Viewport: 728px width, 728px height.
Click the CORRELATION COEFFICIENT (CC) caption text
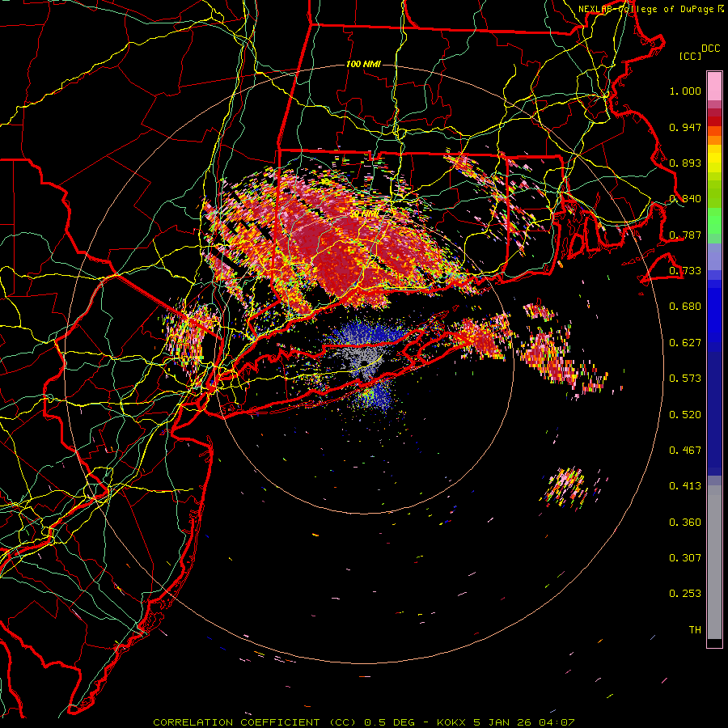pyautogui.click(x=255, y=722)
